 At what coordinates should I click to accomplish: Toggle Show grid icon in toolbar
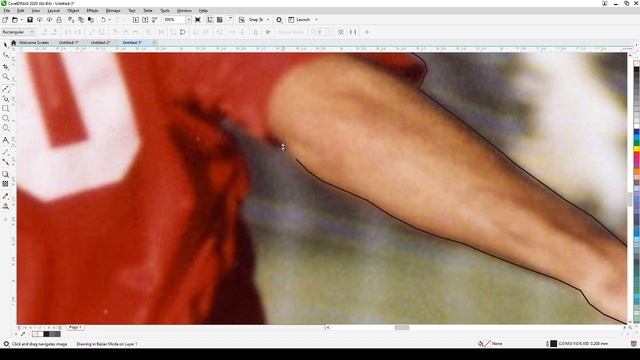[220, 20]
